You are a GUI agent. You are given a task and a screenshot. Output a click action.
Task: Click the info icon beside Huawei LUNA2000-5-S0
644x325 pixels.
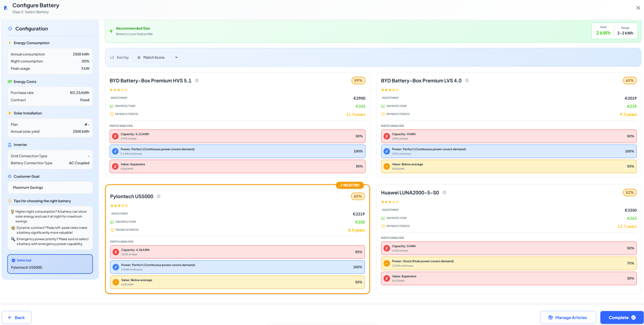pos(444,193)
